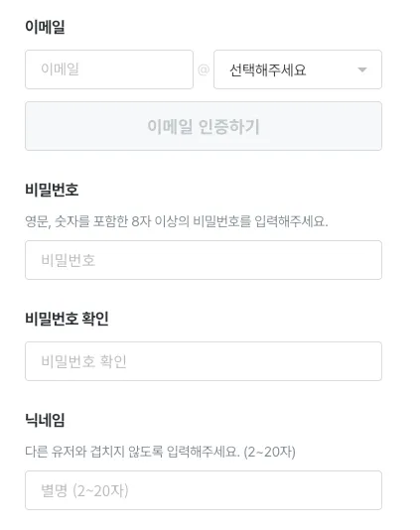Click the @ symbol between email fields
The height and width of the screenshot is (530, 420).
coord(204,69)
